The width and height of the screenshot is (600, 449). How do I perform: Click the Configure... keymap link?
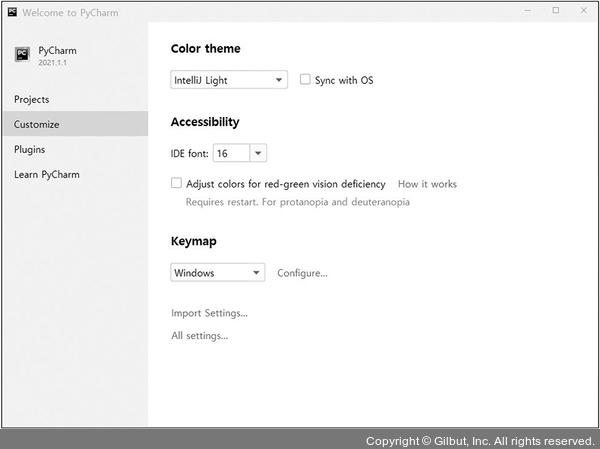tap(302, 273)
